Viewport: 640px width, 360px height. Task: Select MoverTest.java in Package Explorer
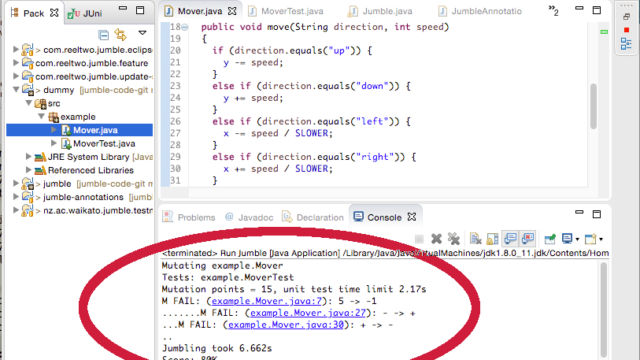coord(104,144)
